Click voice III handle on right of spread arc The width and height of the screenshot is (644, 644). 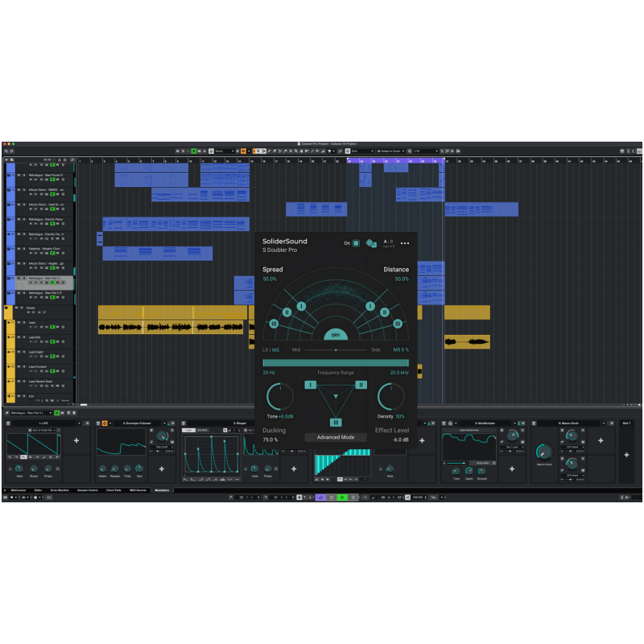click(398, 324)
